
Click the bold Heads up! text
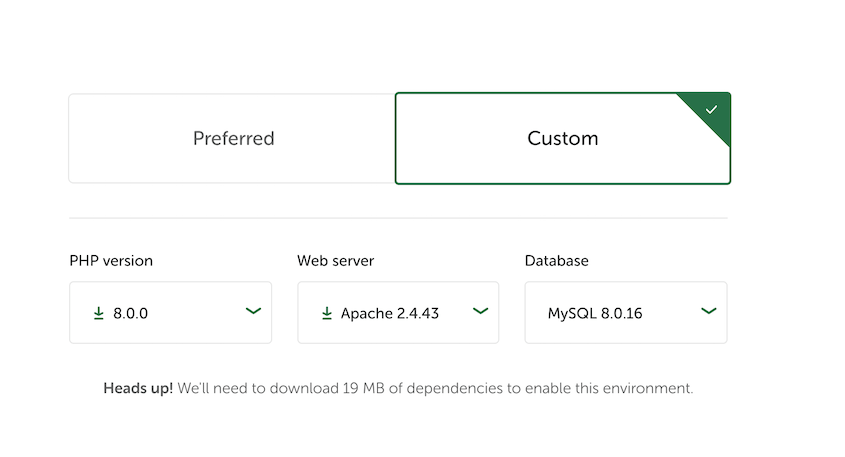(138, 388)
